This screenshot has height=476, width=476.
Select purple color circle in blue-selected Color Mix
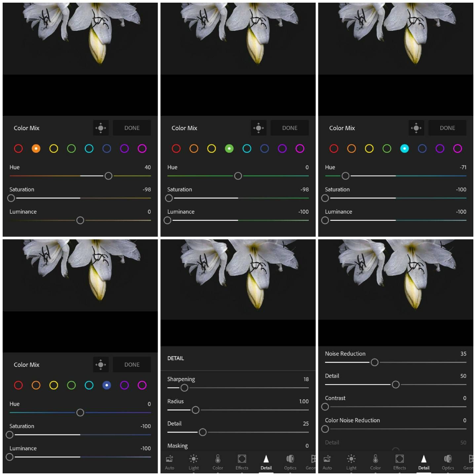tap(124, 385)
